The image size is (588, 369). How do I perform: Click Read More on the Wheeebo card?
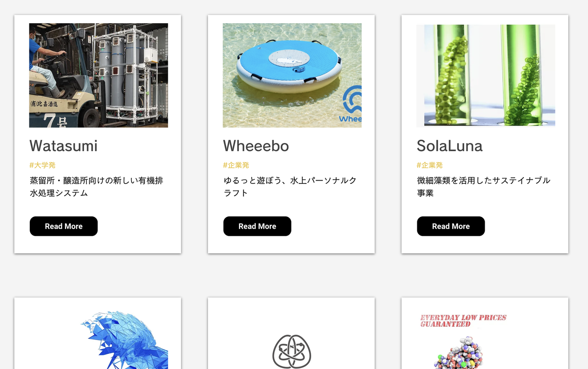coord(257,226)
